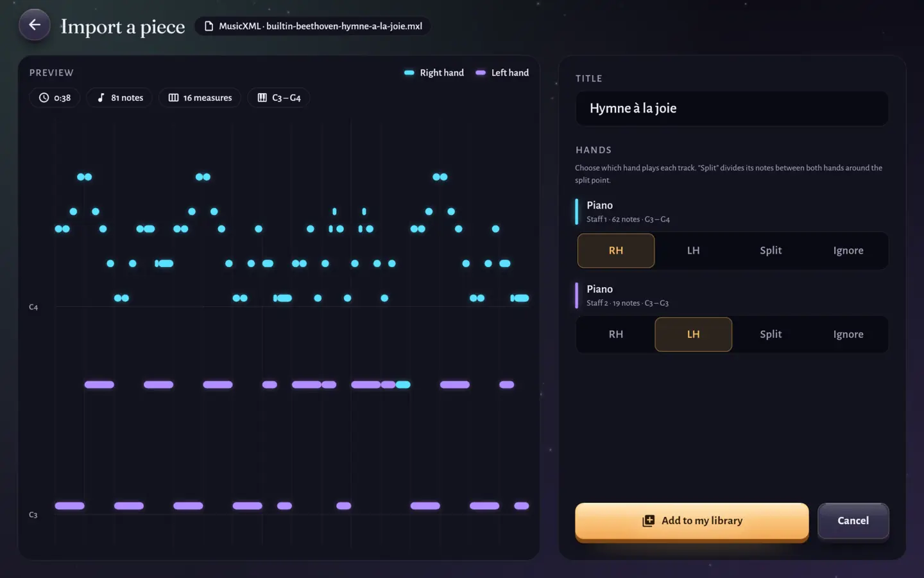Screen dimensions: 924x578
Task: Click the Right hand legend label
Action: (x=441, y=73)
